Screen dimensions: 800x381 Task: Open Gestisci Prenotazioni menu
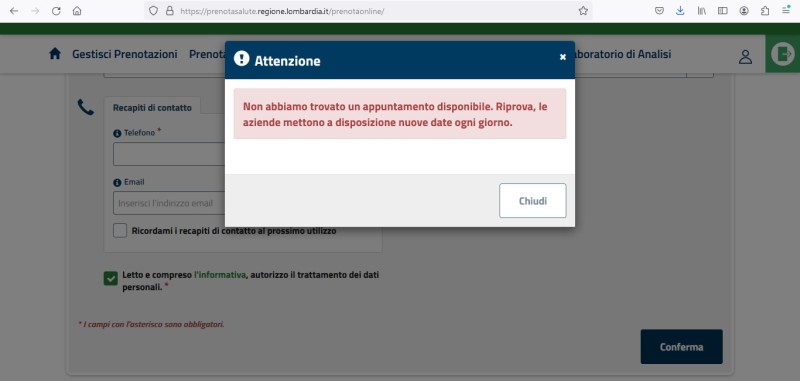pyautogui.click(x=124, y=54)
